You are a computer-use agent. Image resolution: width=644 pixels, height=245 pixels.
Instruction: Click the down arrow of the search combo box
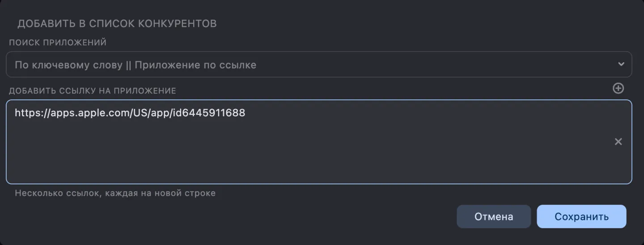coord(621,64)
